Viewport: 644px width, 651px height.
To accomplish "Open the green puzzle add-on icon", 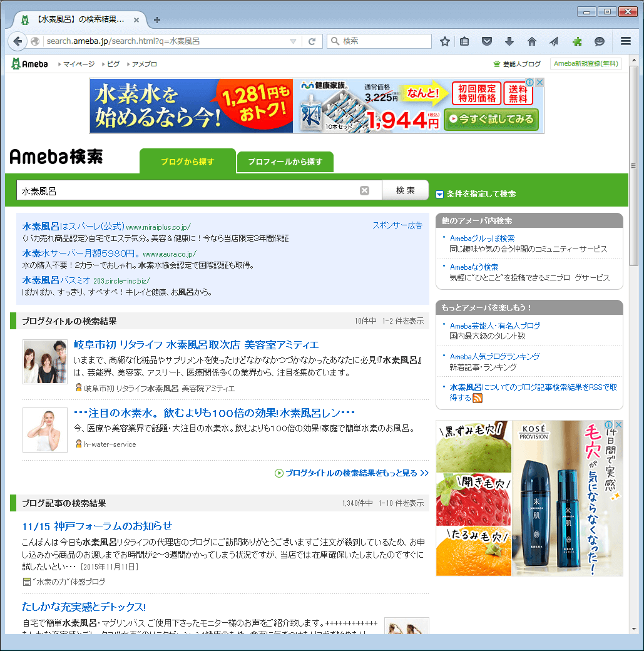I will (x=577, y=41).
